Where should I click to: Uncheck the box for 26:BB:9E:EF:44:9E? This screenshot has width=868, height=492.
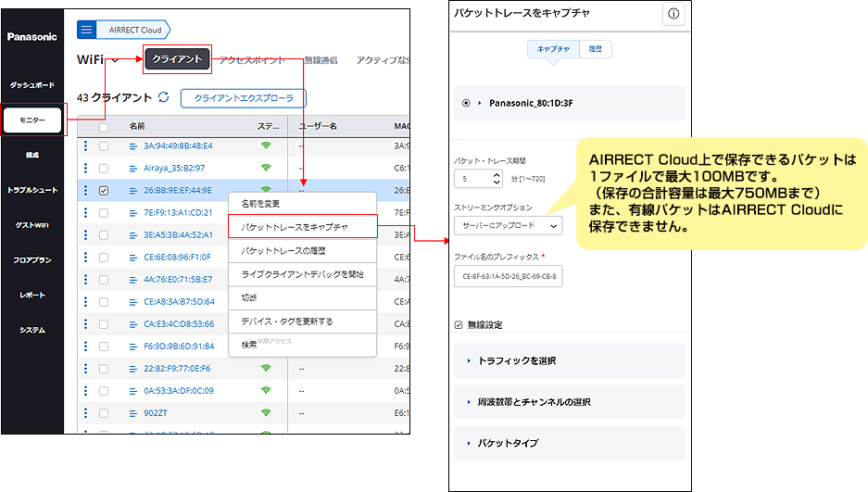click(104, 190)
